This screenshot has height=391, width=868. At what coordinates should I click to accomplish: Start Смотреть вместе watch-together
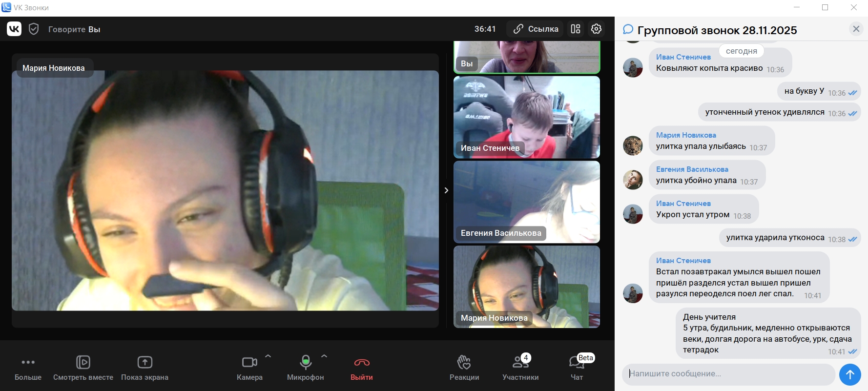click(x=83, y=367)
